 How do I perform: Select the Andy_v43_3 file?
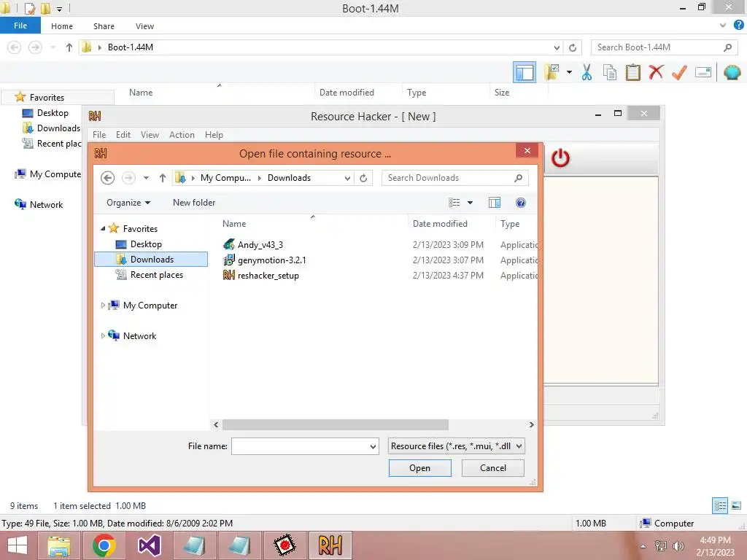pos(260,245)
